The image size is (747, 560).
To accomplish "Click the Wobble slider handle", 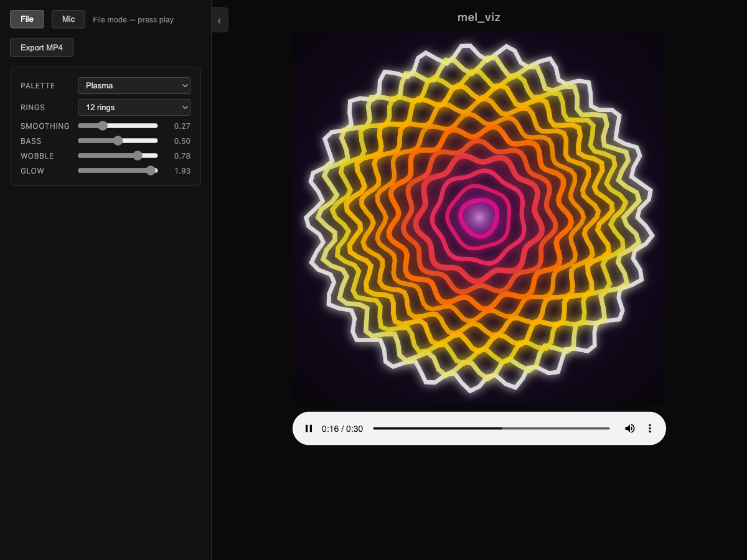I will click(138, 156).
